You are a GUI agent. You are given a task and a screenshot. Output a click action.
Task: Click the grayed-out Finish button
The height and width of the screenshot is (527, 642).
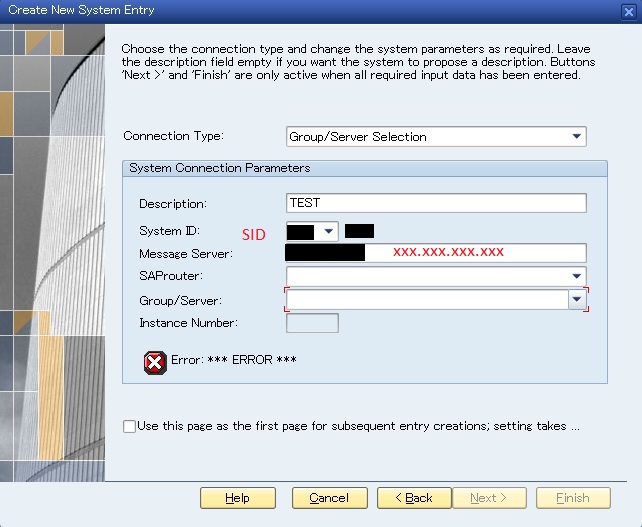click(x=573, y=498)
